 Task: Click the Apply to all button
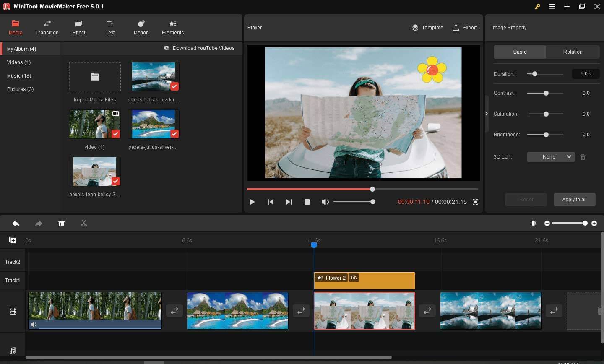coord(575,199)
